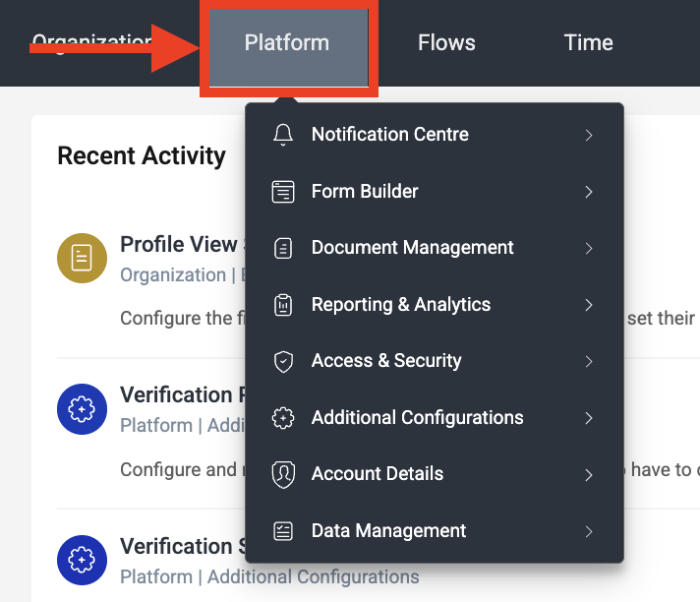Click the Document Management page icon
The height and width of the screenshot is (602, 700).
(283, 248)
